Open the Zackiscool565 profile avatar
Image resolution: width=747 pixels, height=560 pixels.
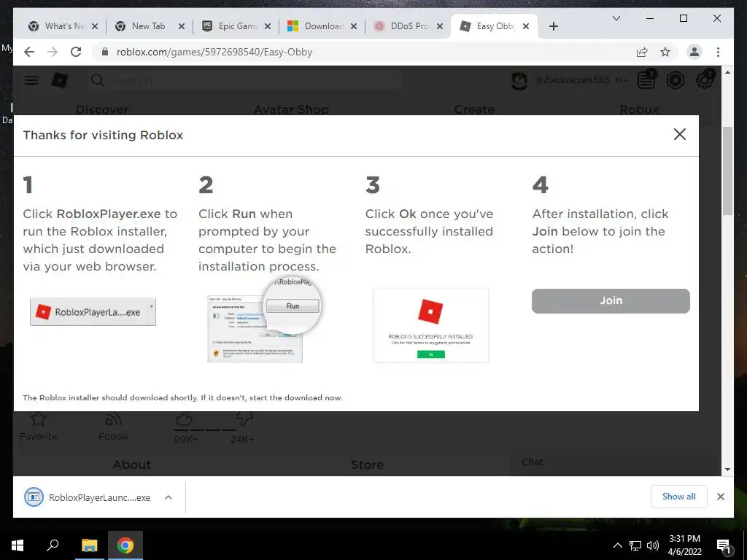point(519,80)
